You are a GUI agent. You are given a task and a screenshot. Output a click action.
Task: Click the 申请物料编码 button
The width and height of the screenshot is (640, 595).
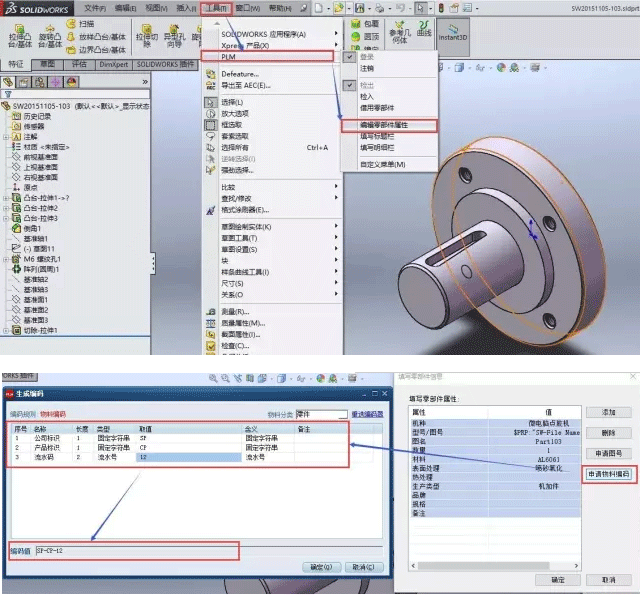[x=607, y=473]
